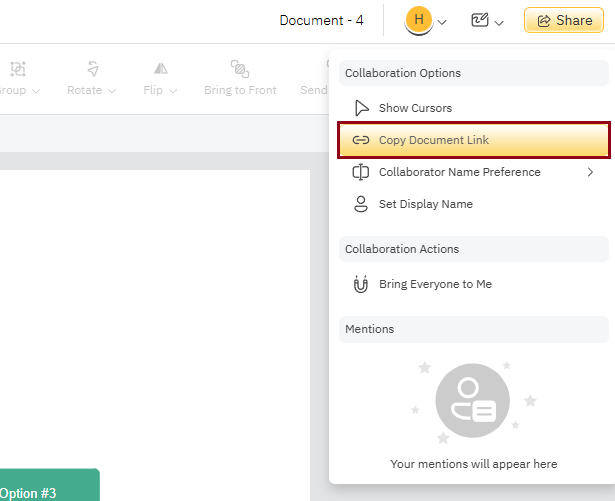
Task: Click the magnet icon in Collaboration Actions
Action: [x=361, y=284]
